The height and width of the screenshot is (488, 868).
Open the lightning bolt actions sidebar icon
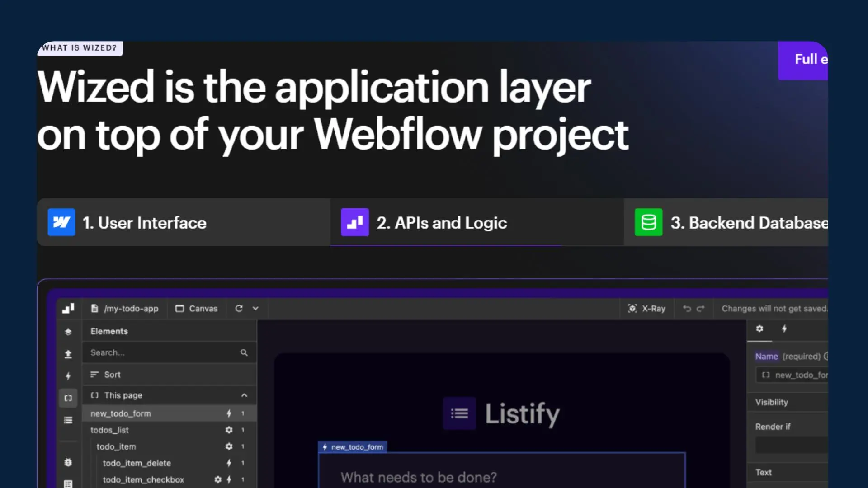tap(68, 376)
